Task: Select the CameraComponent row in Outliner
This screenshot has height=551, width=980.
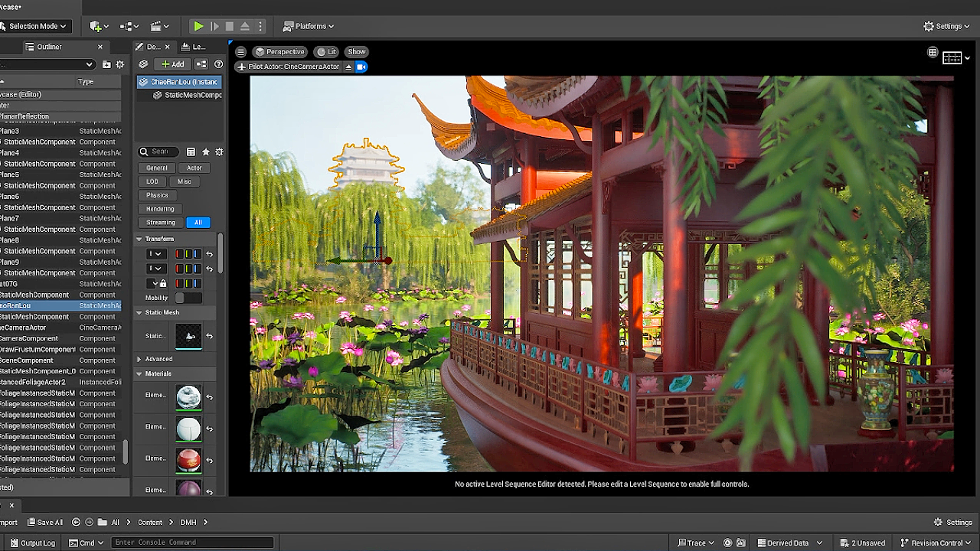Action: 60,338
